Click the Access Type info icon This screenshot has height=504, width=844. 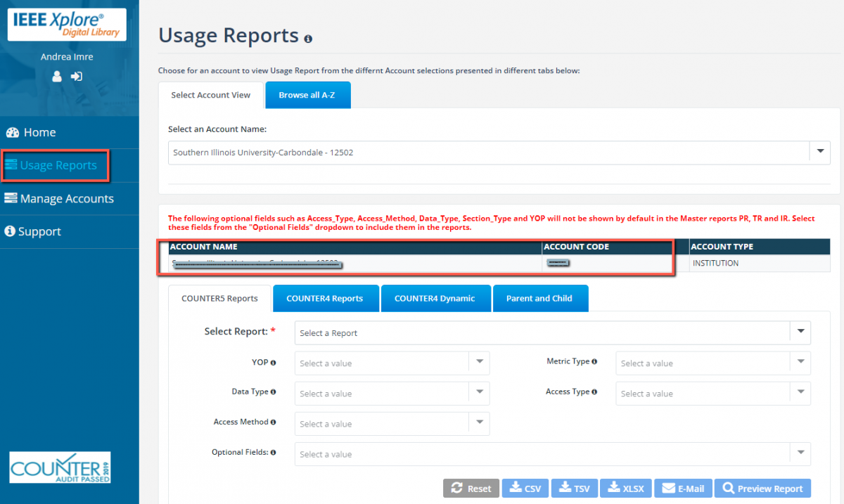click(x=594, y=392)
